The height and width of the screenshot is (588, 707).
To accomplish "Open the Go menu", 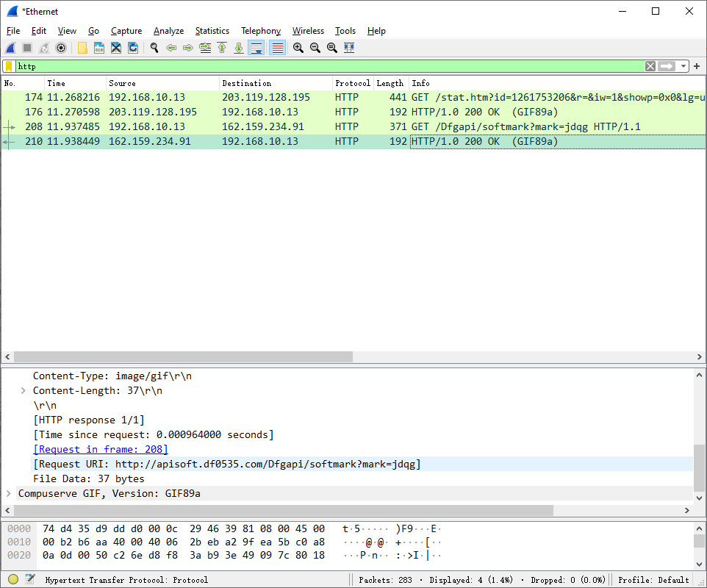I will (x=94, y=31).
